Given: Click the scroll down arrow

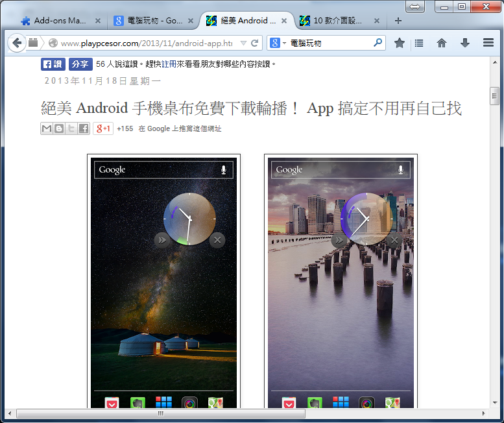Looking at the screenshot, I should pyautogui.click(x=495, y=402).
